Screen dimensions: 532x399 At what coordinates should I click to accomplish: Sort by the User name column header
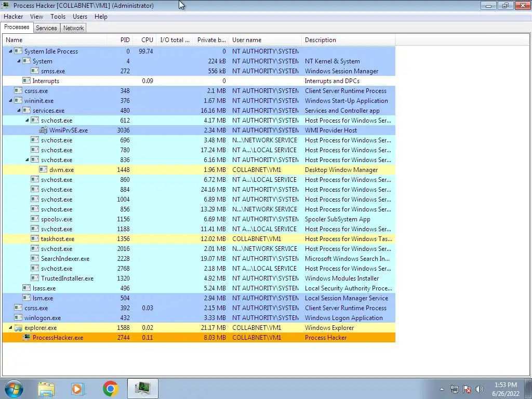pos(265,39)
